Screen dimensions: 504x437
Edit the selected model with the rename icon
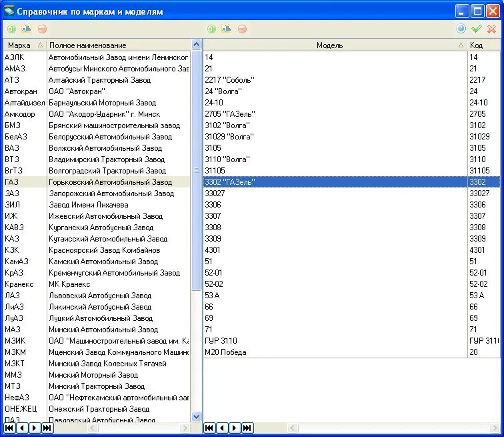tap(226, 29)
